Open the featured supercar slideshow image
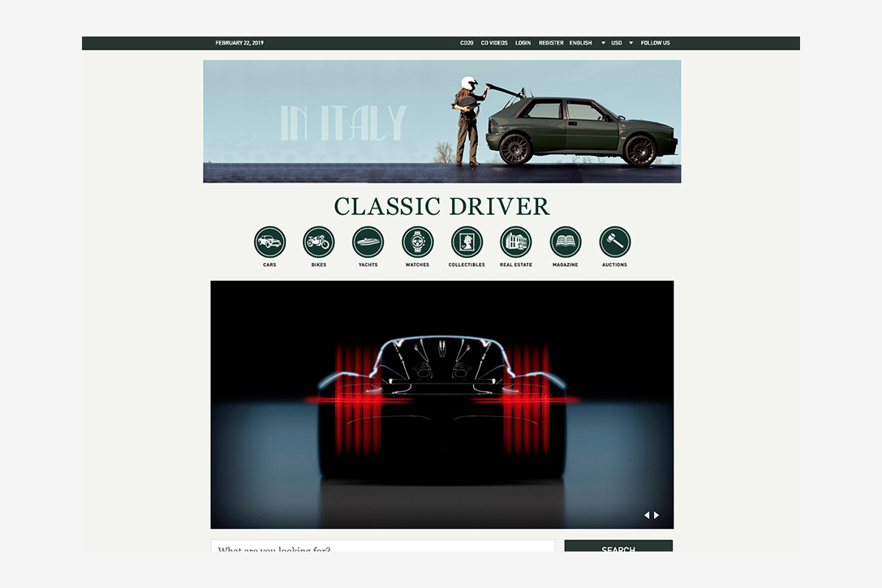This screenshot has width=882, height=588. [442, 405]
